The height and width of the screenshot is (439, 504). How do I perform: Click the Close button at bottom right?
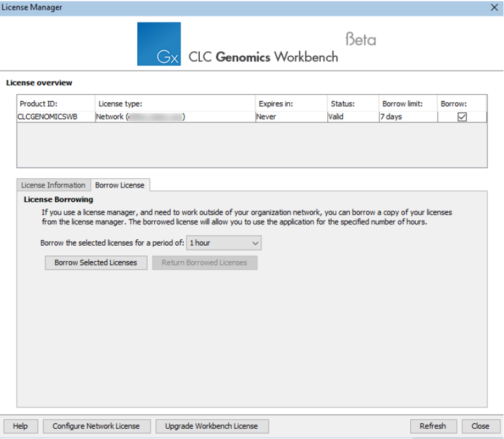click(x=480, y=426)
